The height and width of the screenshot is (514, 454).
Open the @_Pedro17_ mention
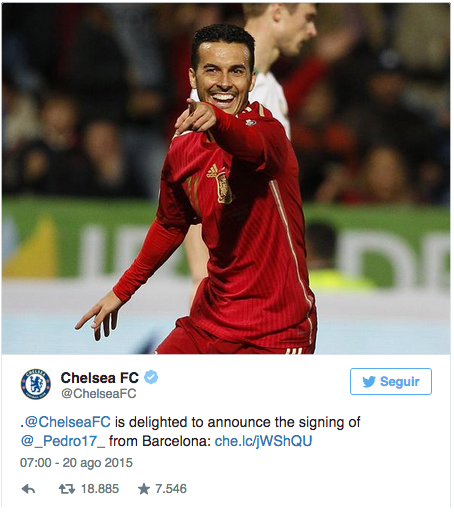pos(63,441)
